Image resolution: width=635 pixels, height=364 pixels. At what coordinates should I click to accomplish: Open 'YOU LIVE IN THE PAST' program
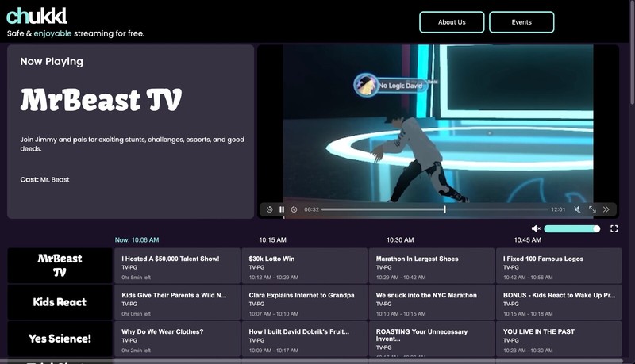(x=559, y=339)
